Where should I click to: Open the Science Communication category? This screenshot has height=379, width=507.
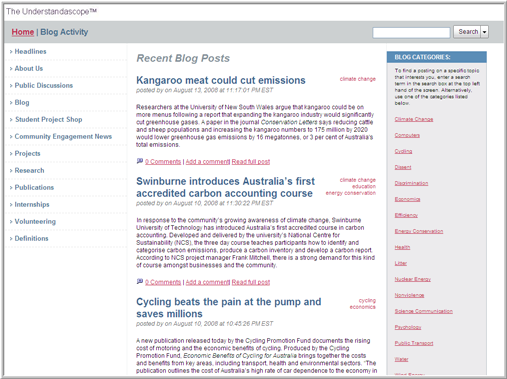(424, 311)
